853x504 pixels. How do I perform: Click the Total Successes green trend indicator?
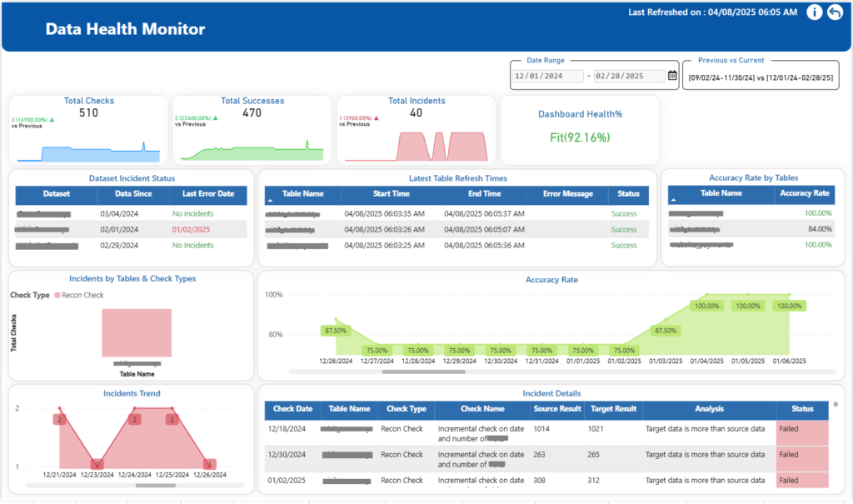pos(214,118)
